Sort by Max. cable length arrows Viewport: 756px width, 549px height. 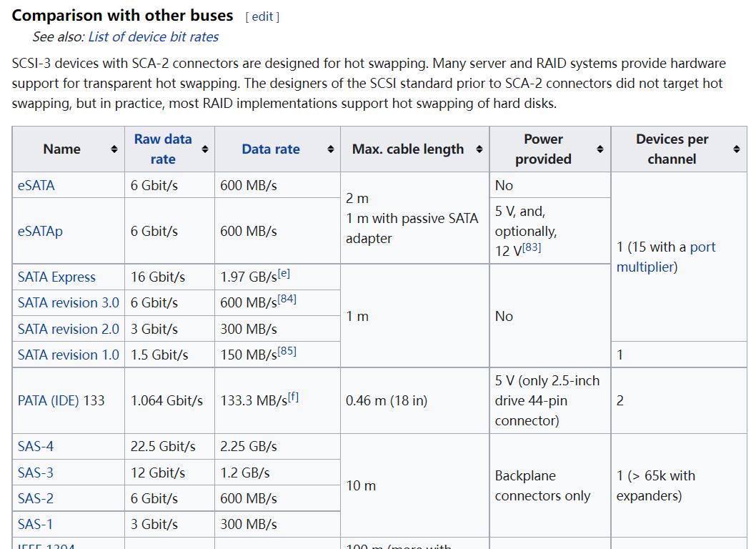pos(479,149)
